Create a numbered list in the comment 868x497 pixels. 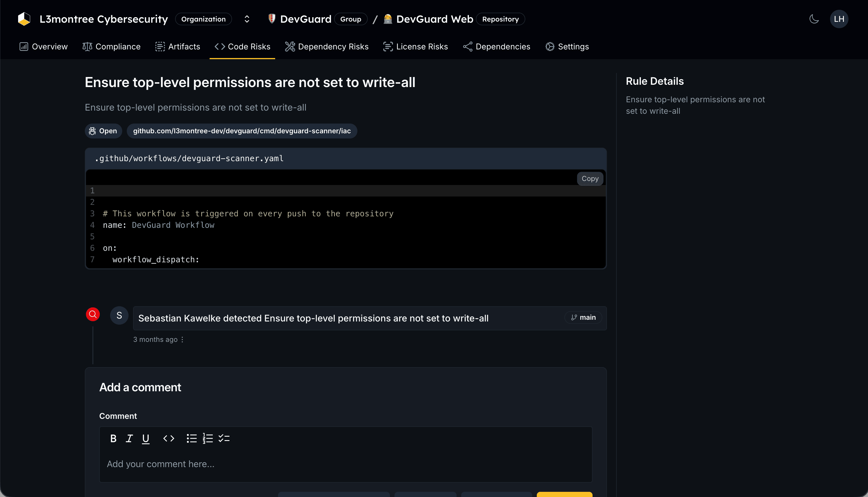point(208,438)
